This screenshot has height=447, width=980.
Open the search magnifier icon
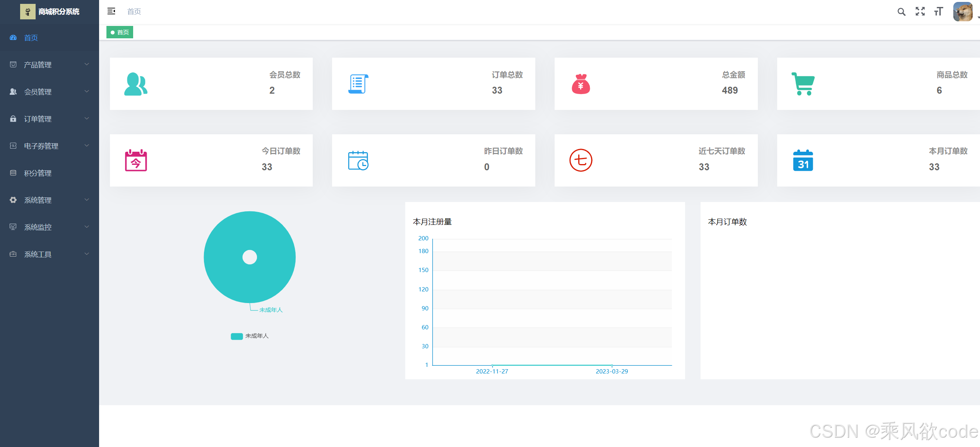(901, 12)
